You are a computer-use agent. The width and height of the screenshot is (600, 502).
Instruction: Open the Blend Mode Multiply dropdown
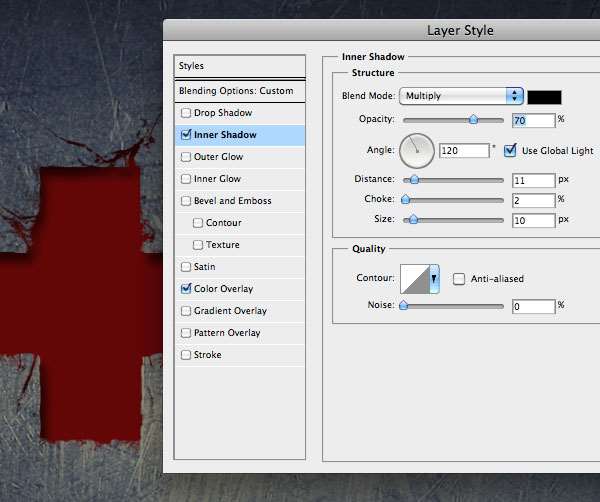(x=461, y=96)
